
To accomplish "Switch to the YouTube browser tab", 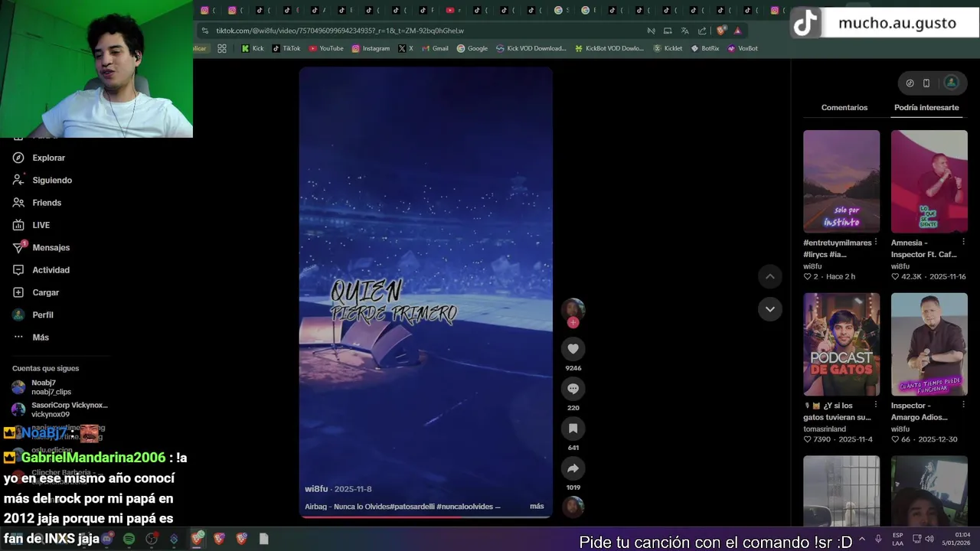I will click(x=453, y=10).
